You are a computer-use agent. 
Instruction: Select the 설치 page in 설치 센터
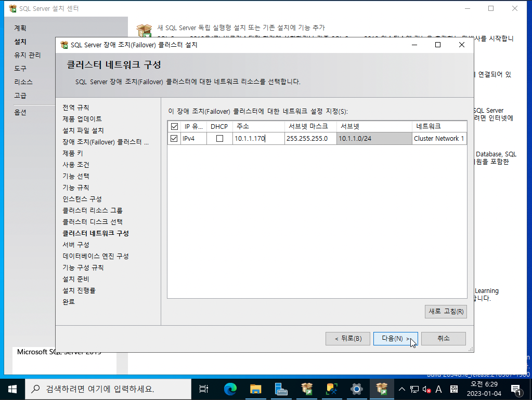(20, 42)
